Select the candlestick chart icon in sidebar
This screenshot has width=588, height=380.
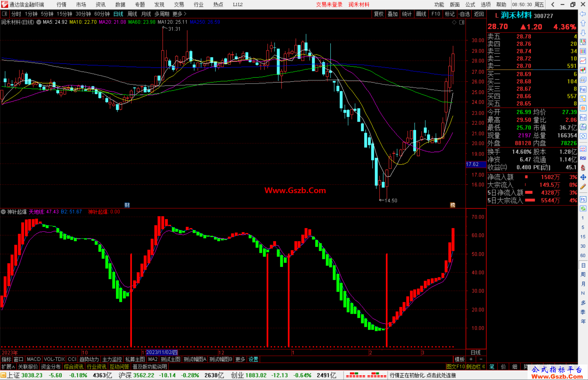tap(583, 70)
